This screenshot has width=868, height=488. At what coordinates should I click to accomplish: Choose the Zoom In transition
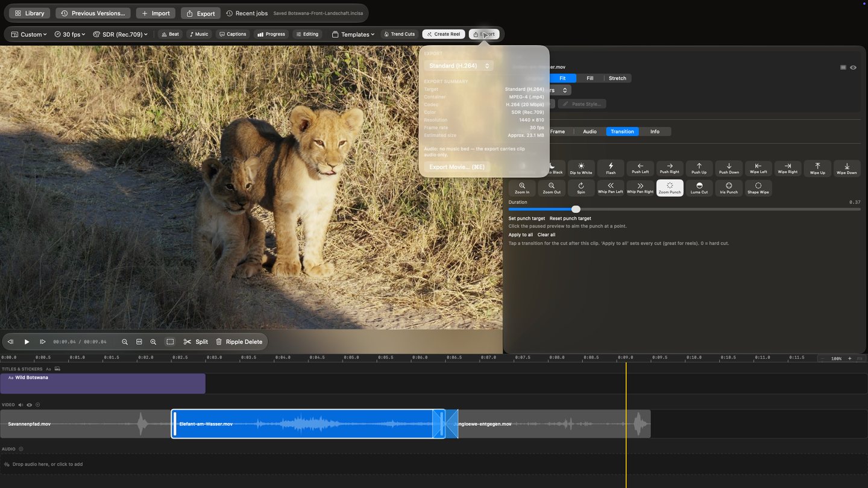click(522, 188)
